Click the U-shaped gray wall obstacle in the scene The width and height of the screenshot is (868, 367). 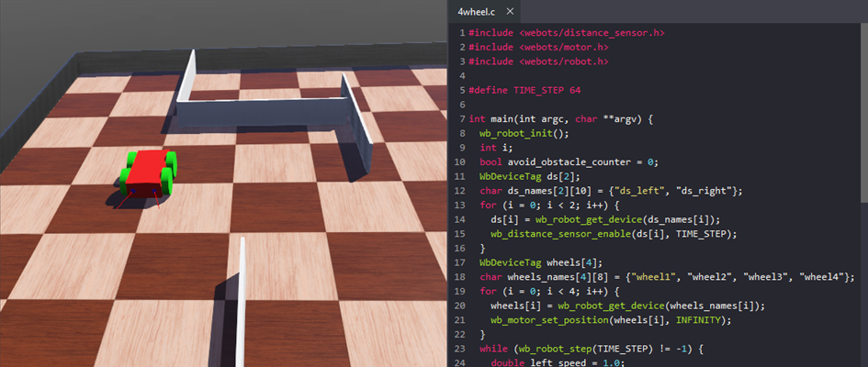tap(265, 113)
